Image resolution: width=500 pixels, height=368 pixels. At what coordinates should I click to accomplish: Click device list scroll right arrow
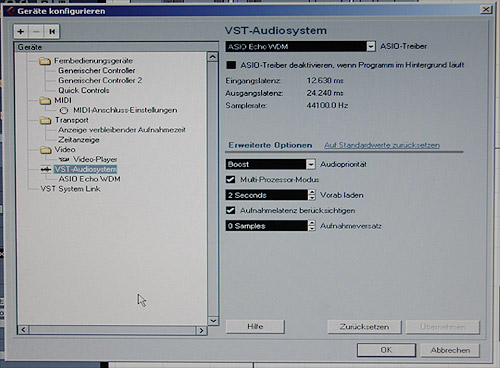pyautogui.click(x=201, y=330)
